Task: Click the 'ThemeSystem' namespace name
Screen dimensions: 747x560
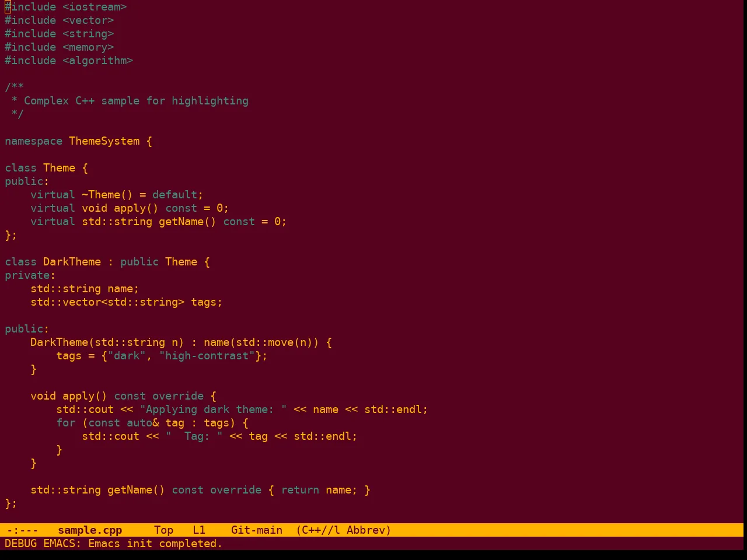Action: point(104,141)
